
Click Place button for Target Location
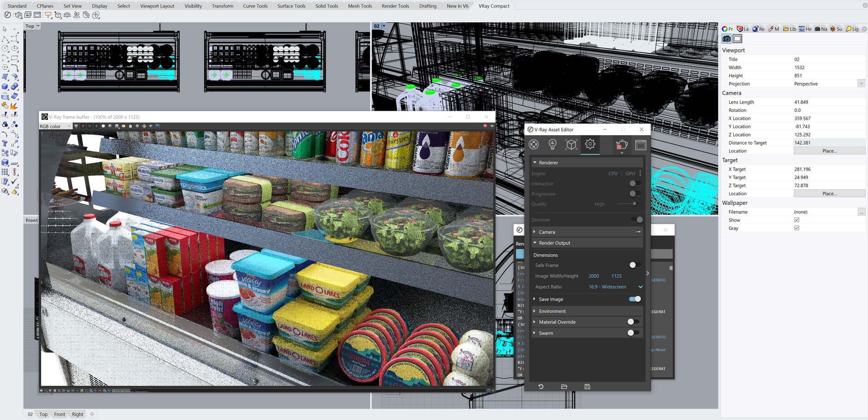(x=829, y=193)
